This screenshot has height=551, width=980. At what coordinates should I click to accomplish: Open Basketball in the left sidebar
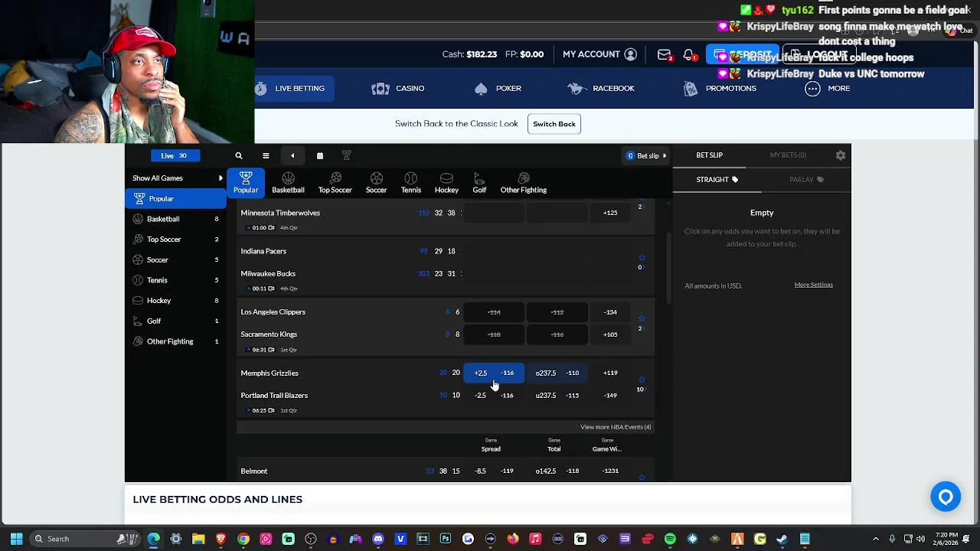[176, 219]
